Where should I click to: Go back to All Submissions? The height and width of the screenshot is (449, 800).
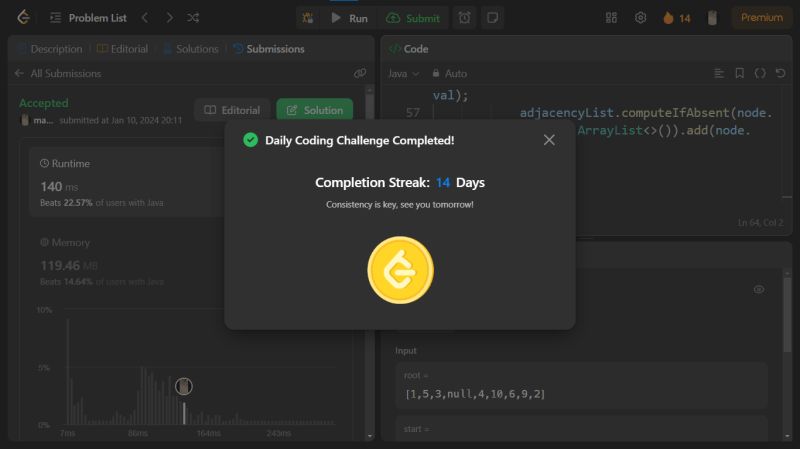[x=58, y=73]
